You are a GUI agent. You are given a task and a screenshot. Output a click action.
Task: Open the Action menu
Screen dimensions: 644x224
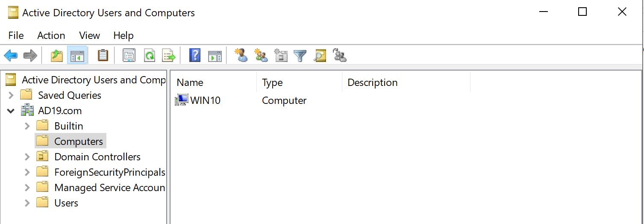coord(51,35)
